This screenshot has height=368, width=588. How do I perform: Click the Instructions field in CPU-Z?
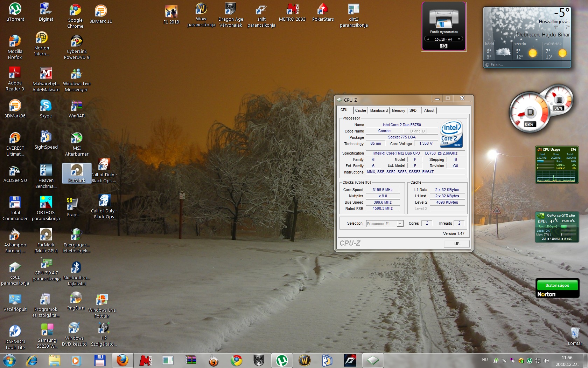tap(415, 172)
